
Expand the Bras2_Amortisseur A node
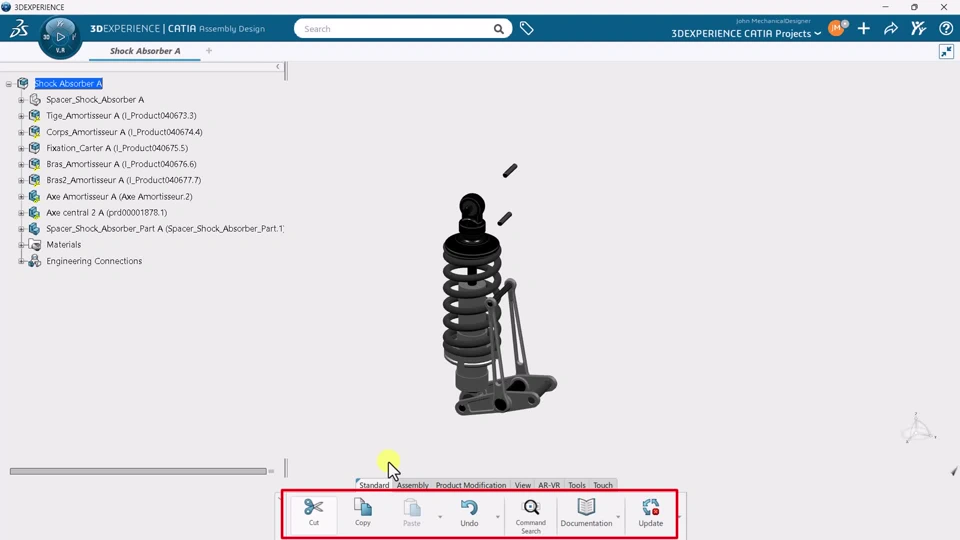click(21, 181)
